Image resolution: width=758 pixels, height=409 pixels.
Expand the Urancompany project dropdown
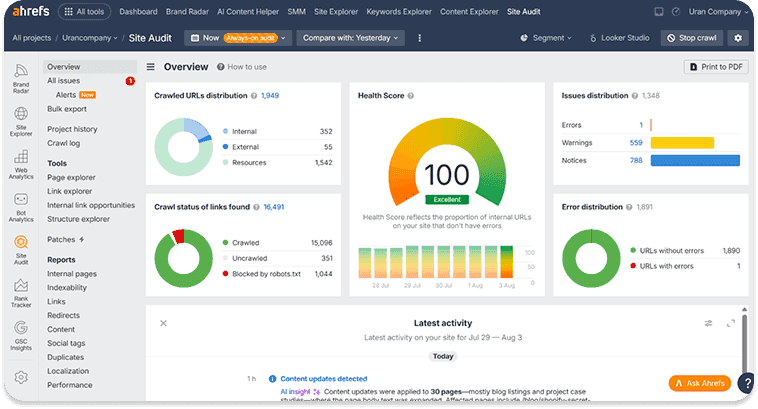[89, 38]
